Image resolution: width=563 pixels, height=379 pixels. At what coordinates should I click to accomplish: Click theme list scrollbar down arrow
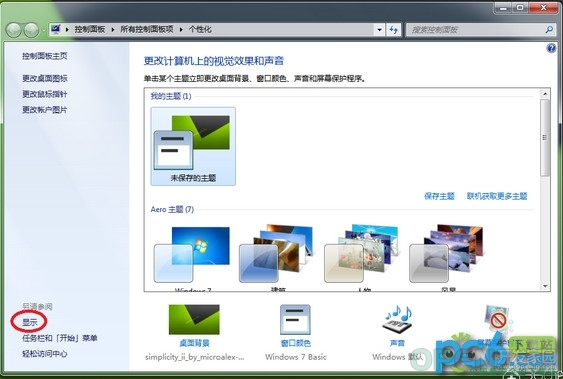[545, 286]
